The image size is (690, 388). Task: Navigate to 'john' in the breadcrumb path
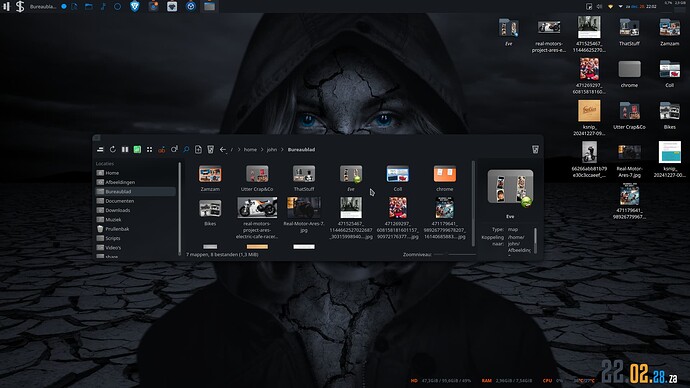pyautogui.click(x=272, y=150)
